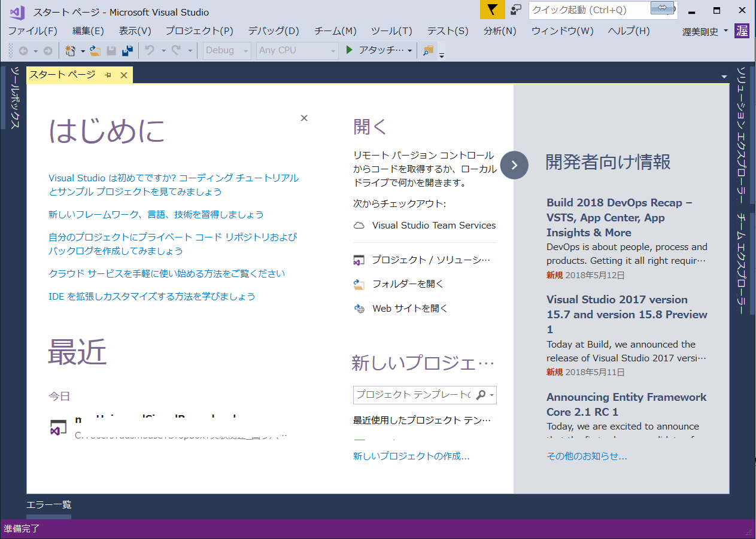The width and height of the screenshot is (756, 539).
Task: Click the globe icon beside Web サイトを開く
Action: tap(359, 309)
